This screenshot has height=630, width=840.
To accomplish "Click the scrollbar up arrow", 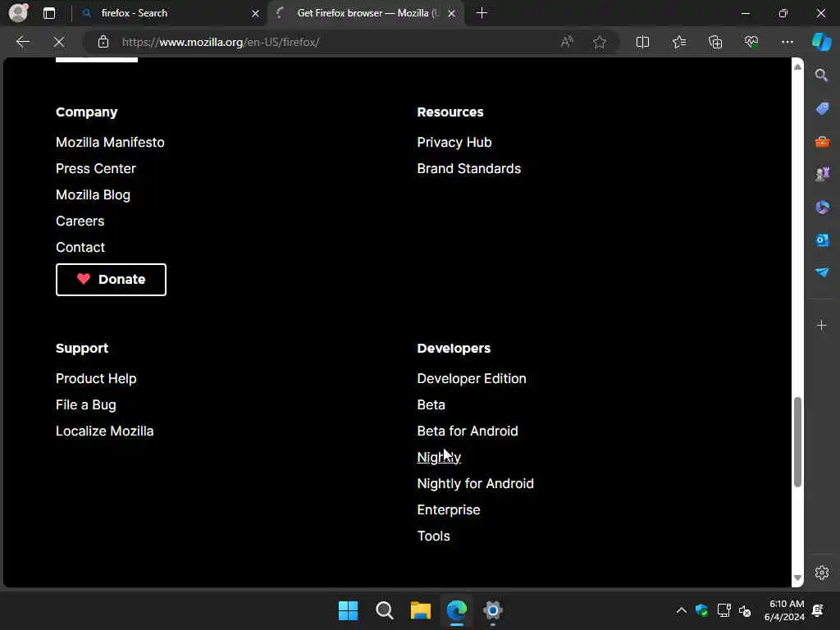I will [797, 67].
